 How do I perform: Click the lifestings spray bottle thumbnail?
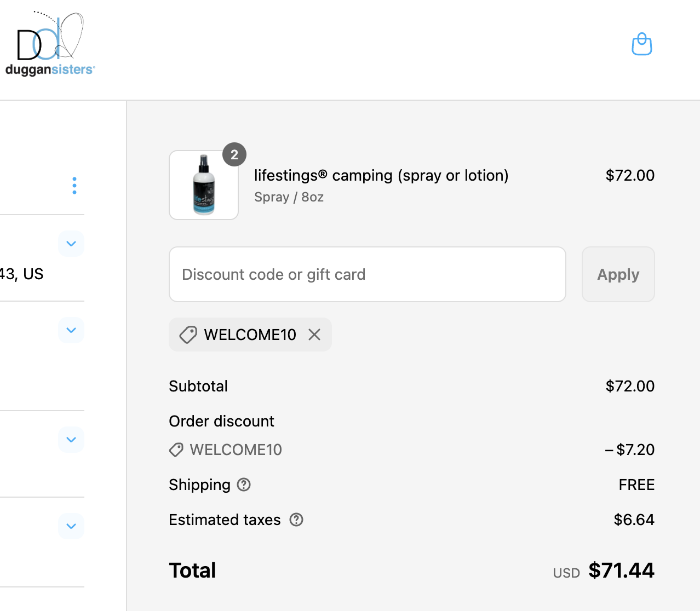(x=204, y=185)
